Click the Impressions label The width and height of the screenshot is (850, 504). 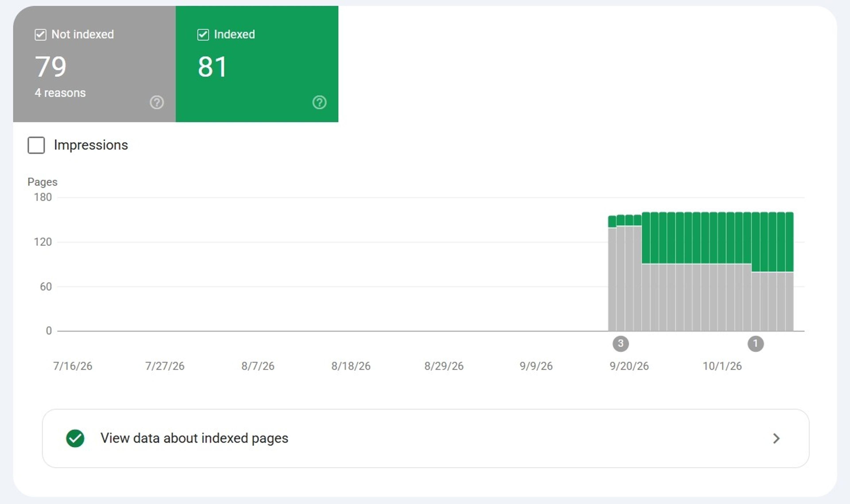click(91, 145)
